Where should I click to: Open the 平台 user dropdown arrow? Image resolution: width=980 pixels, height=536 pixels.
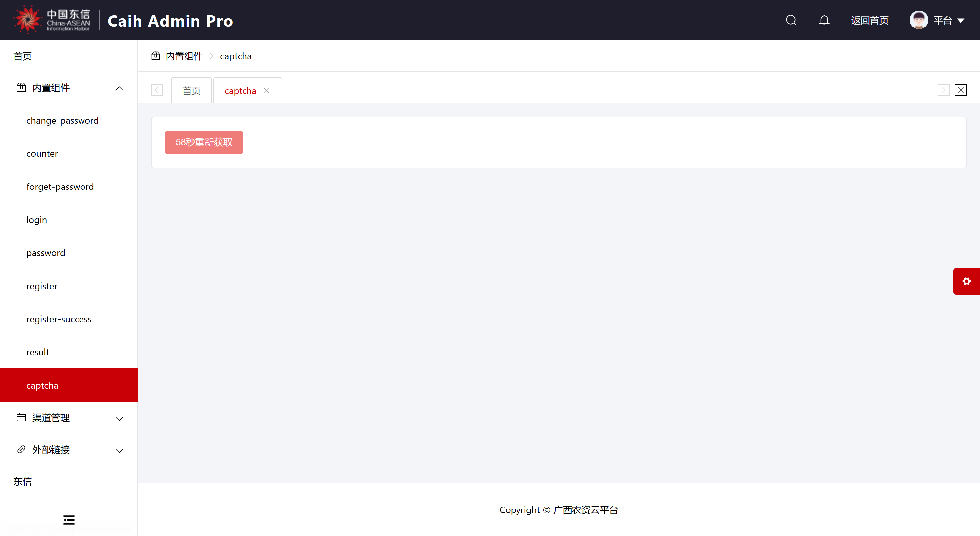960,21
